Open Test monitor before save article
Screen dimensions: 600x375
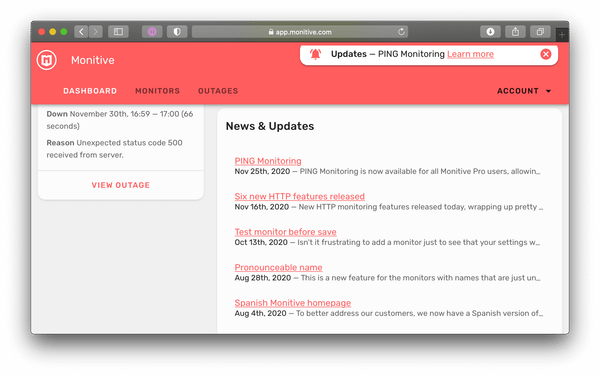tap(285, 232)
